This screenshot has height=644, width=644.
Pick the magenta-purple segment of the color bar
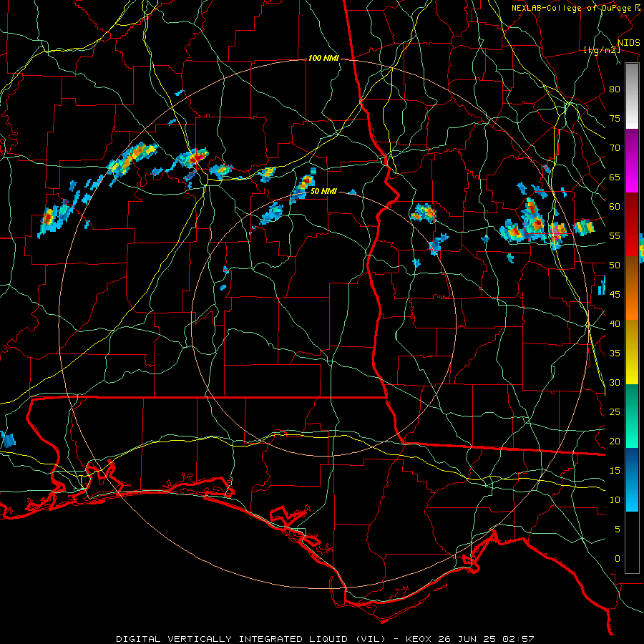point(632,161)
